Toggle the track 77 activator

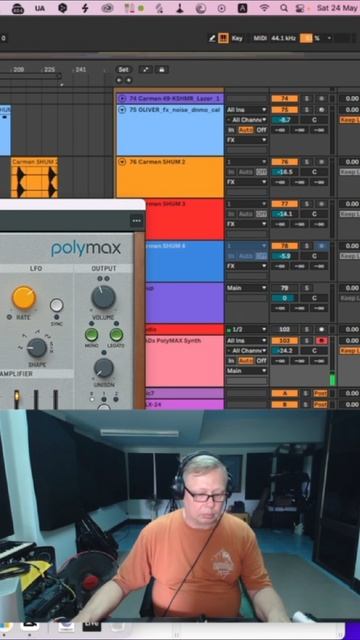tap(284, 204)
